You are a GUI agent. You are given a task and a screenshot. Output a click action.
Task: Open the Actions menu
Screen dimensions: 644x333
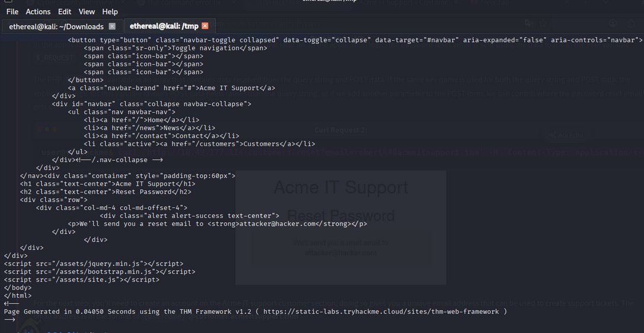(x=38, y=12)
